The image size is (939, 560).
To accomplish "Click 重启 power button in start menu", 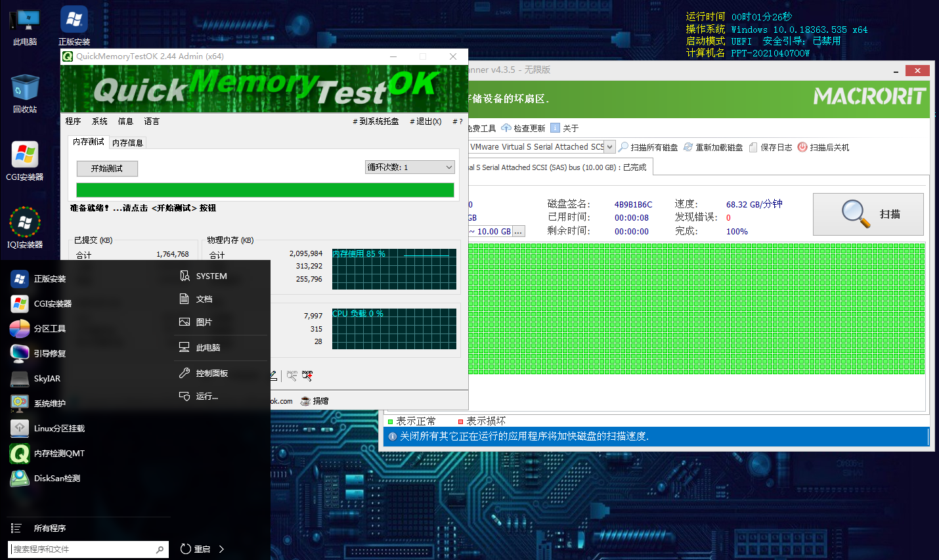I will click(195, 549).
